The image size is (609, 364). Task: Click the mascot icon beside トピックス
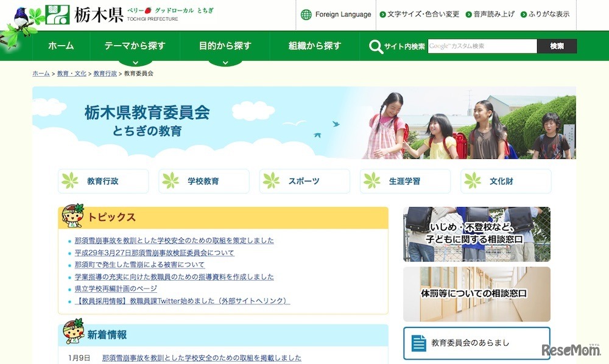coord(72,216)
